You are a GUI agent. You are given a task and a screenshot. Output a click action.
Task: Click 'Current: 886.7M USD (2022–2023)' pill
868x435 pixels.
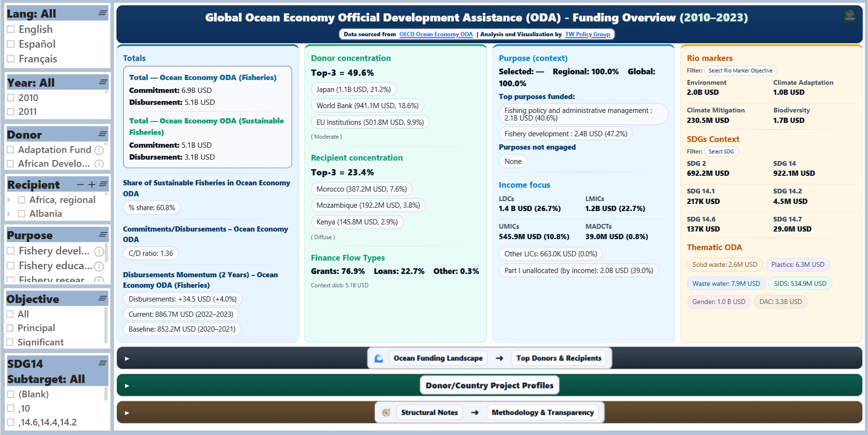pos(181,314)
